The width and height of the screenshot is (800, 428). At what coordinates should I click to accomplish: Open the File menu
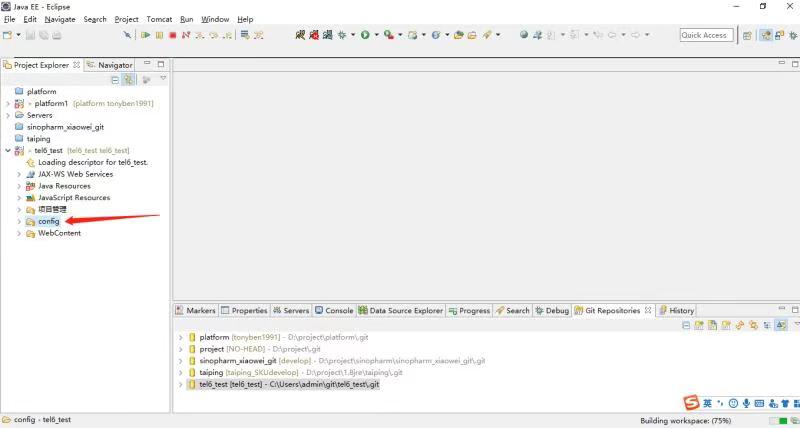[x=10, y=19]
